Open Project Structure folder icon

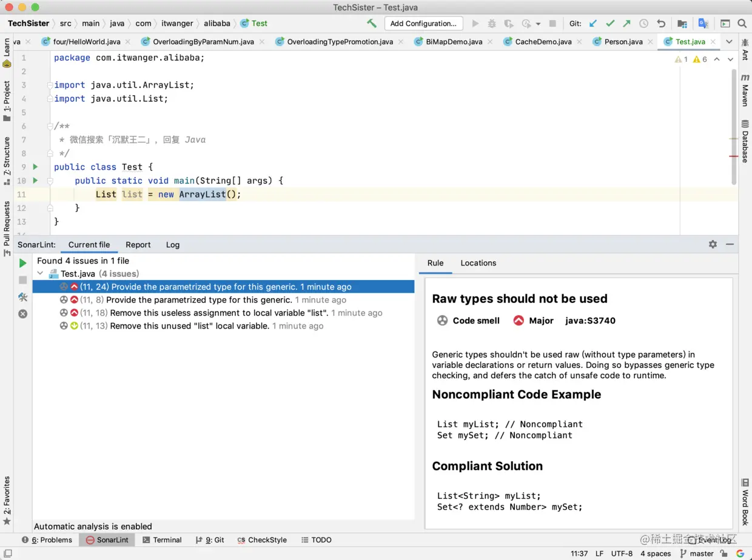pos(682,24)
